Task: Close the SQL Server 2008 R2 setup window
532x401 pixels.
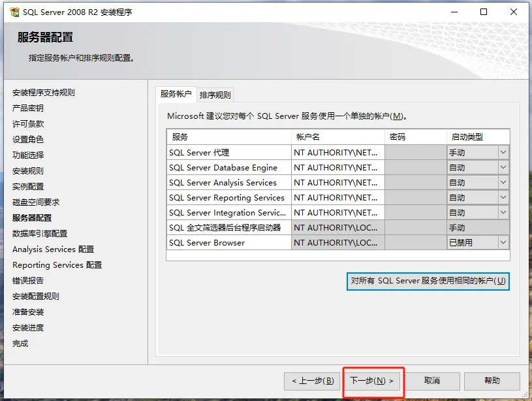Action: (514, 12)
